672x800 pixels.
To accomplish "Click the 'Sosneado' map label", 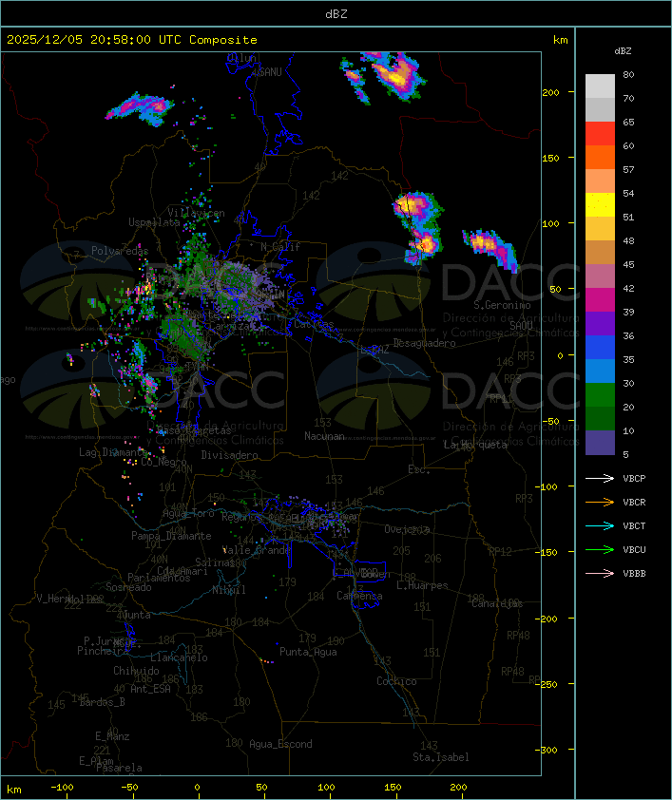I will 128,587.
